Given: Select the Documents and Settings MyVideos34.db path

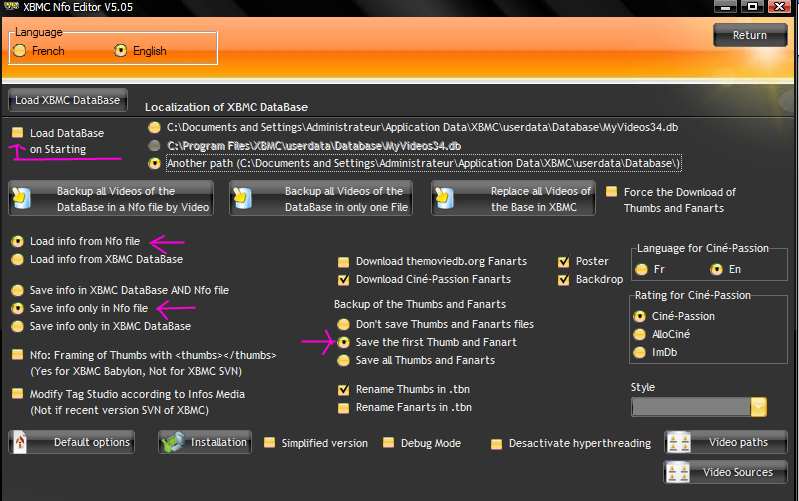Looking at the screenshot, I should coord(154,127).
